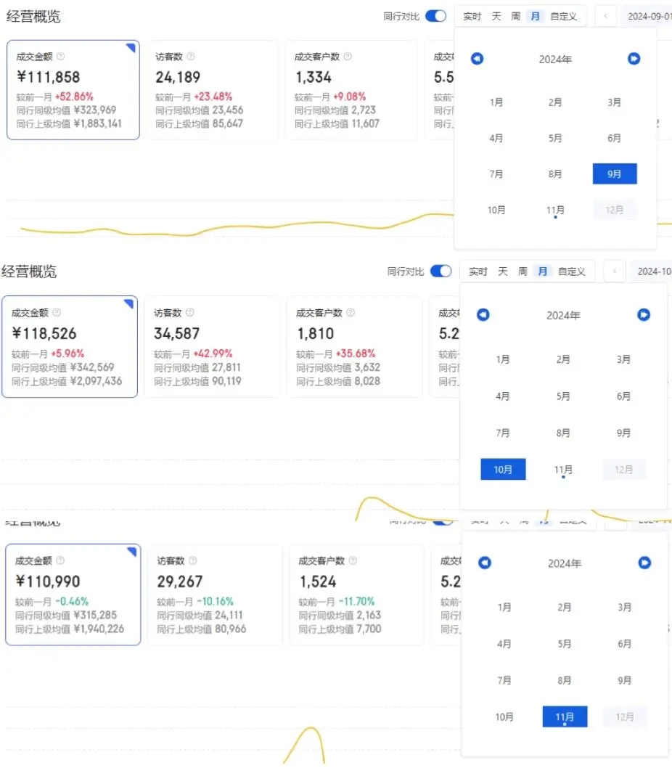Go to previous year in calendar with 11月 highlighted
672x784 pixels.
pyautogui.click(x=485, y=563)
